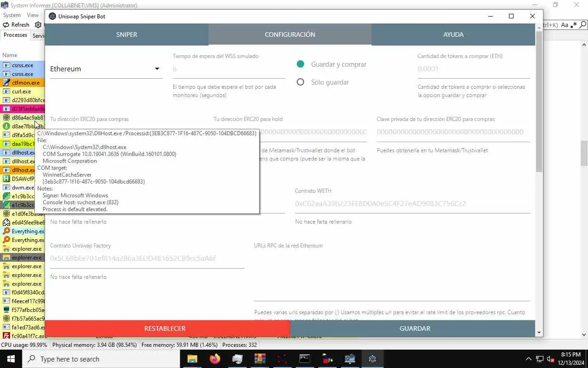Viewport: 588px width, 368px height.
Task: Click red dots app in taskbar
Action: (282, 359)
